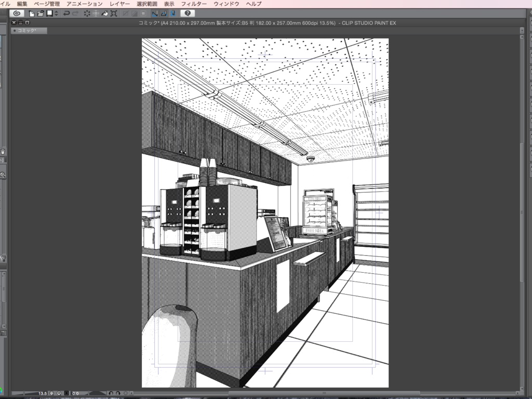Toggle Snap to Grid
The image size is (532, 399).
click(x=172, y=14)
